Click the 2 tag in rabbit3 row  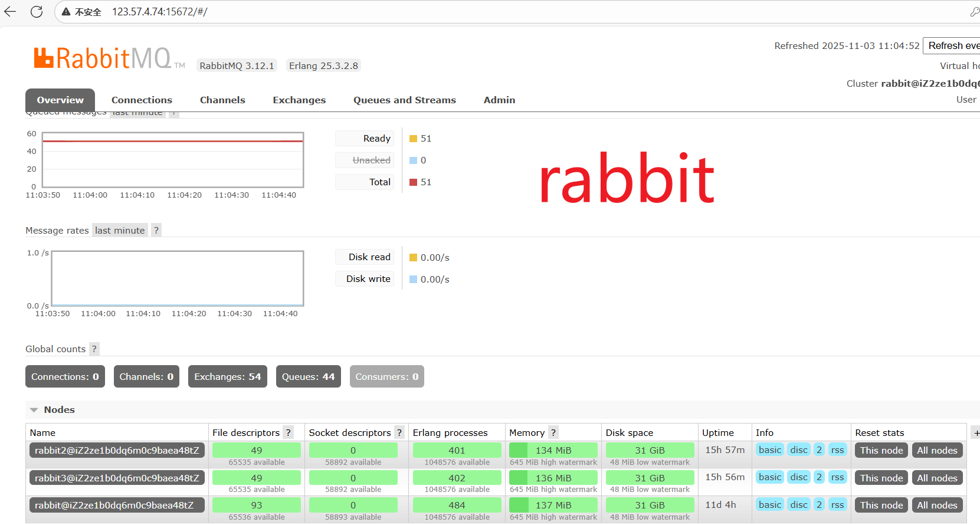point(819,477)
